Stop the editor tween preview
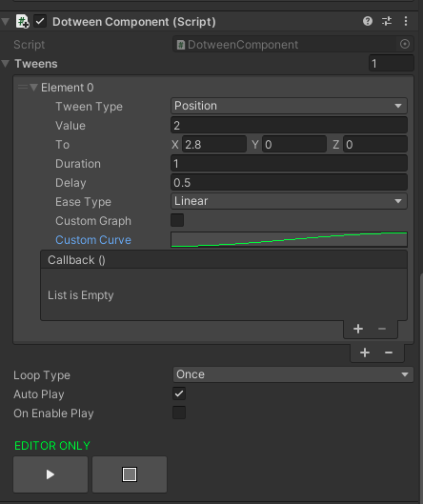Image resolution: width=423 pixels, height=504 pixels. tap(130, 474)
